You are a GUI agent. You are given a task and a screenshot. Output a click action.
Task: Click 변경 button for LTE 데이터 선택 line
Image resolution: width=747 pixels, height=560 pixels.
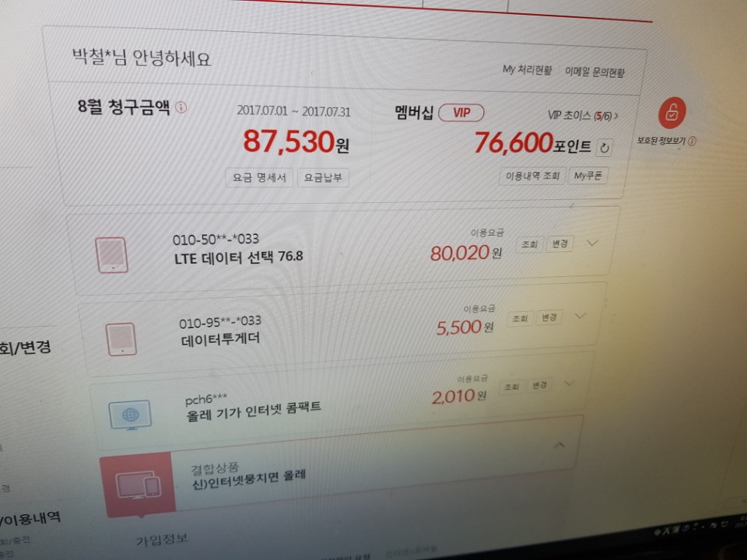tap(559, 243)
